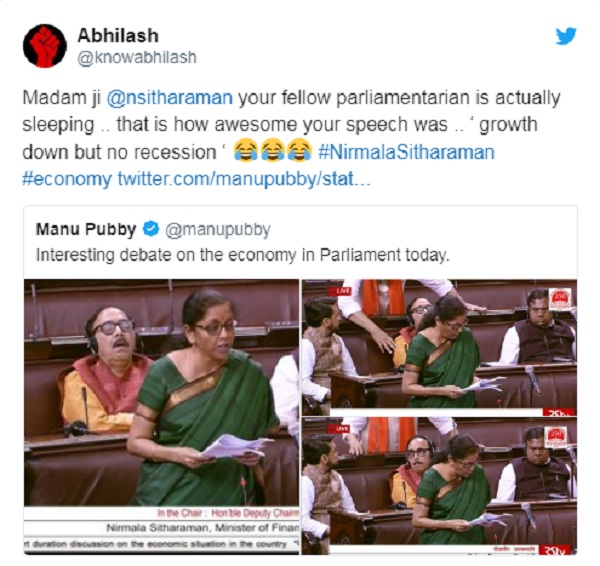The height and width of the screenshot is (566, 600).
Task: Click the Twitter bird logo icon
Action: tap(566, 36)
